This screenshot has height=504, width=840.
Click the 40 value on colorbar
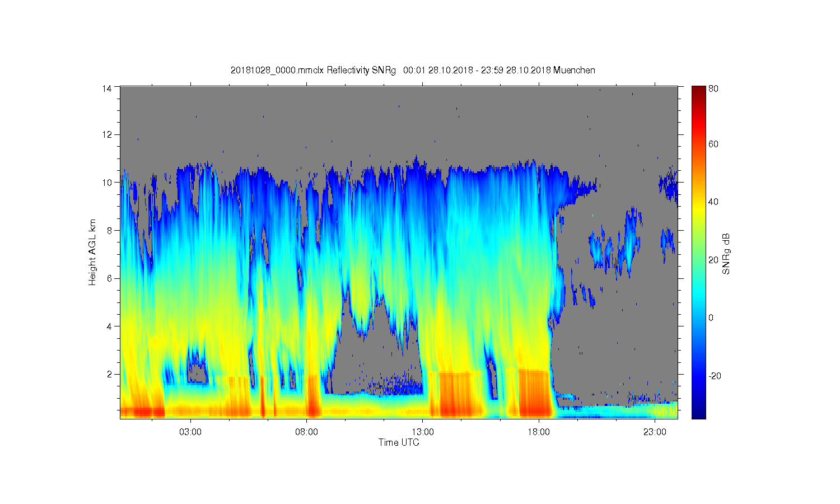(x=713, y=202)
